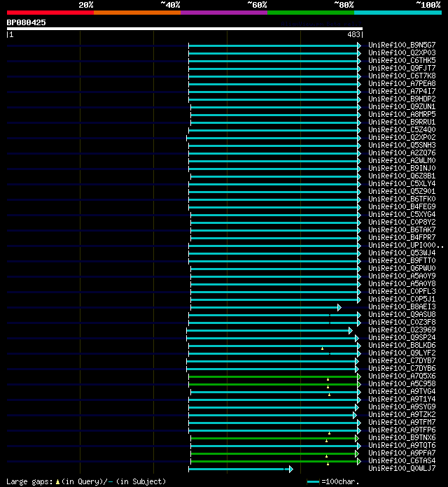Click the UniRef100_B6TFK0 subject name
Image resolution: width=448 pixels, height=487 pixels.
(402, 199)
